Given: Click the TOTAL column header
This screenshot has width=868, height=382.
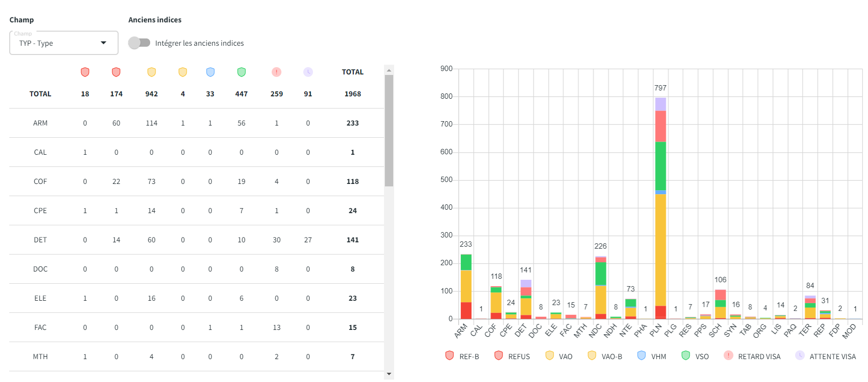Looking at the screenshot, I should tap(352, 72).
